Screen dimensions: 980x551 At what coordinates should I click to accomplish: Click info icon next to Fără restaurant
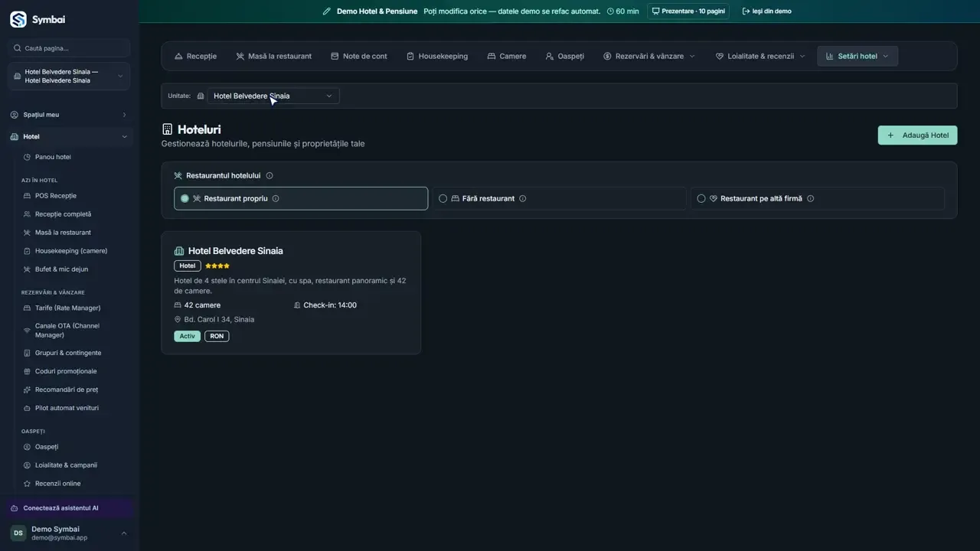(x=523, y=198)
